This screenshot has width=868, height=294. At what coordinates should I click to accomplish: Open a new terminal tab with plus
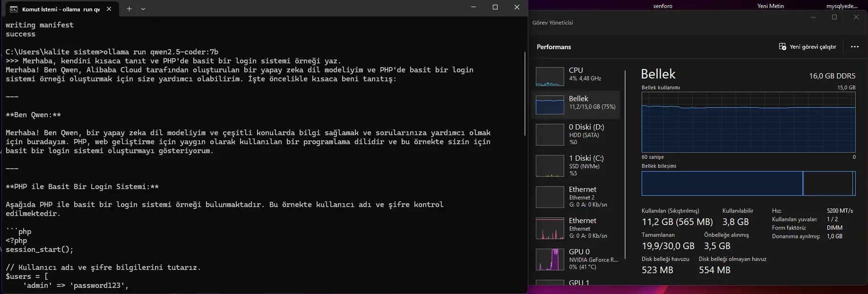coord(129,9)
